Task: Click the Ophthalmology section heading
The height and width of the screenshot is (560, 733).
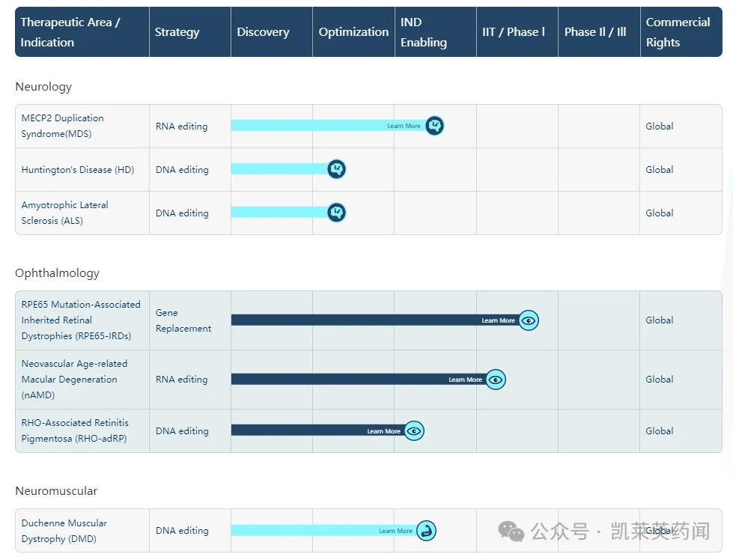Action: click(57, 273)
